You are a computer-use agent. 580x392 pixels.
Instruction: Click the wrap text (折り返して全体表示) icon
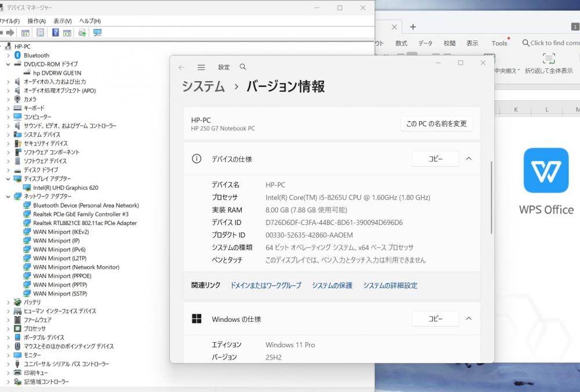(x=548, y=59)
